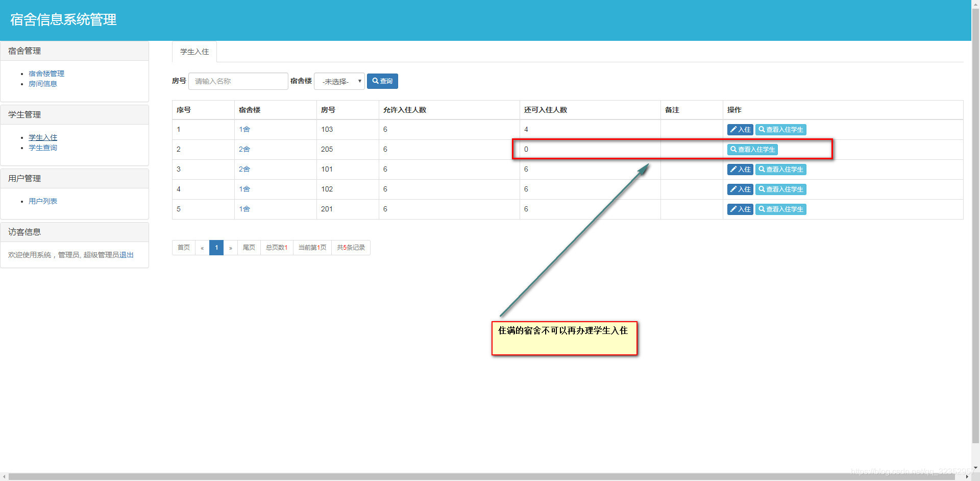Click the 当前第1页 pagination item
Image resolution: width=980 pixels, height=481 pixels.
[312, 248]
